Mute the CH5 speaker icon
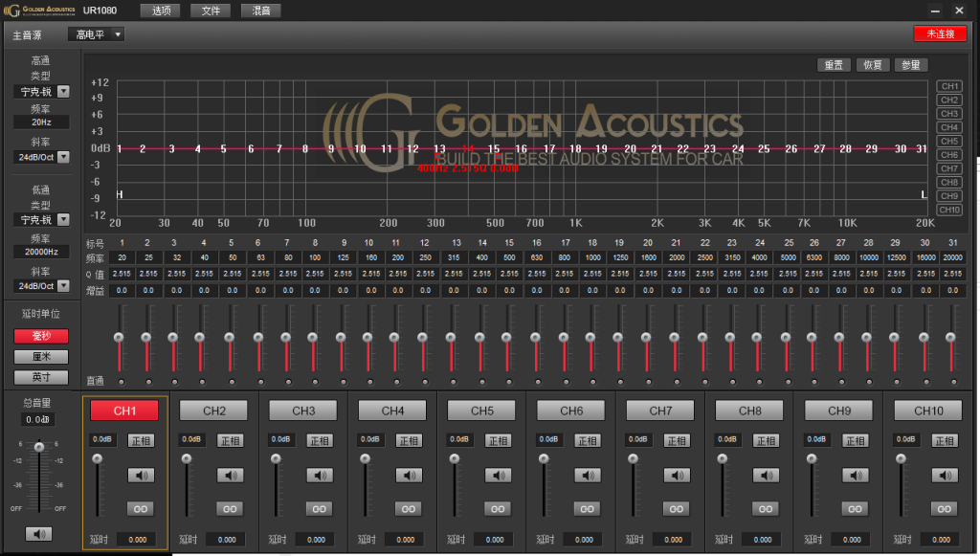Viewport: 980px width, 556px height. point(498,476)
